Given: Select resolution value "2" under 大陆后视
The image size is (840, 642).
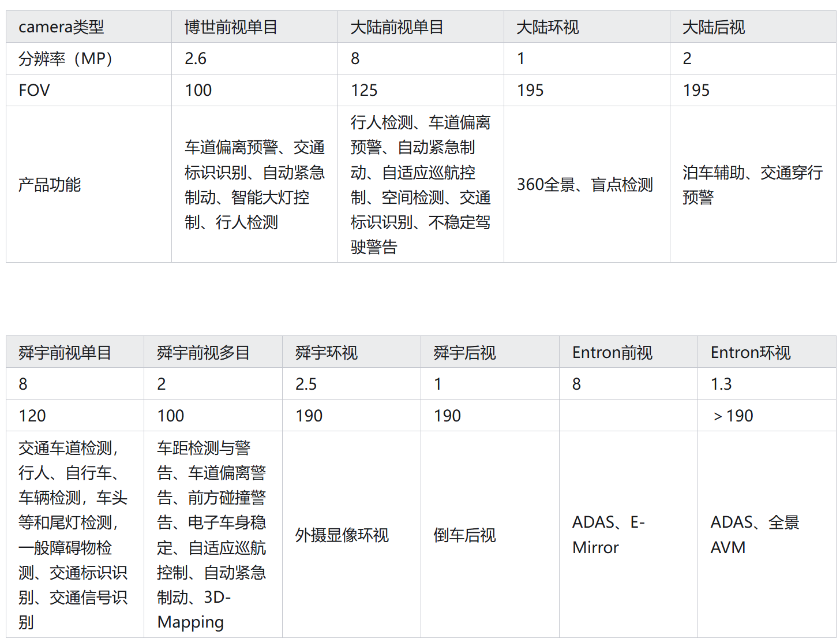Looking at the screenshot, I should (x=753, y=58).
